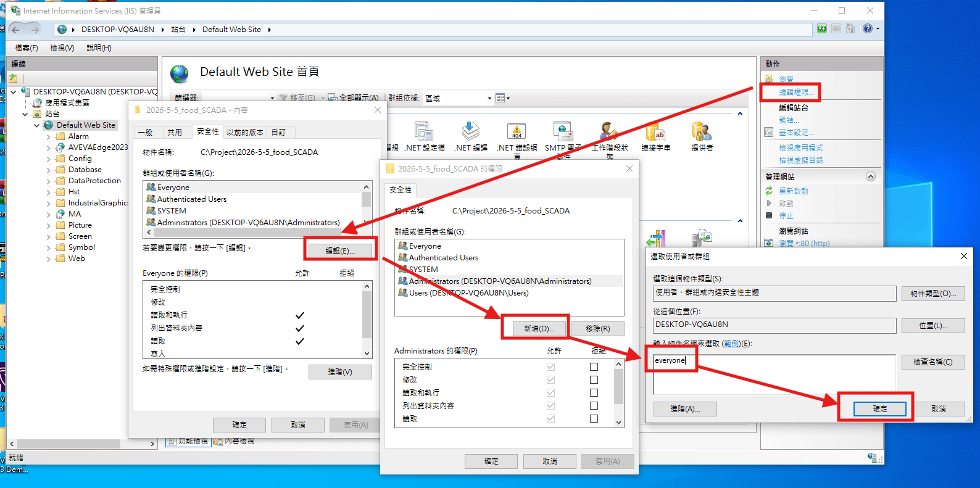
Task: Click the 應用程式集區 icon in the tree
Action: point(38,103)
